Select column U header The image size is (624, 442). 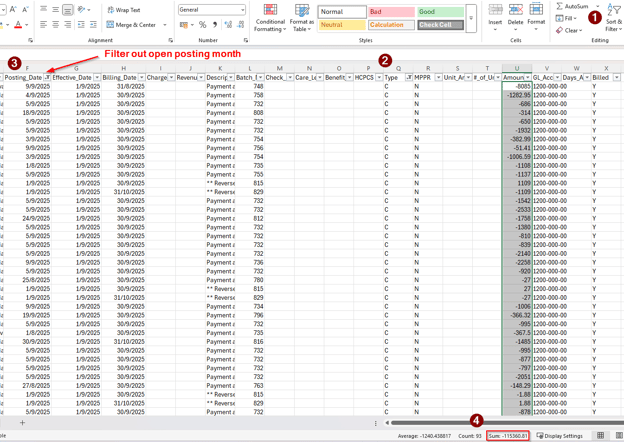click(x=517, y=69)
